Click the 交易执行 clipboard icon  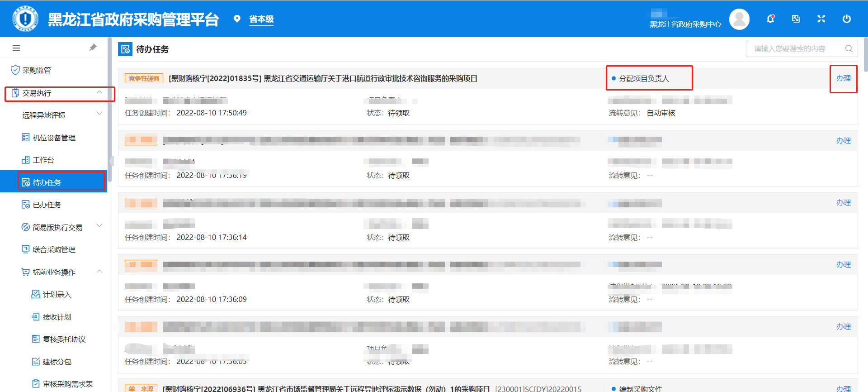click(x=15, y=92)
